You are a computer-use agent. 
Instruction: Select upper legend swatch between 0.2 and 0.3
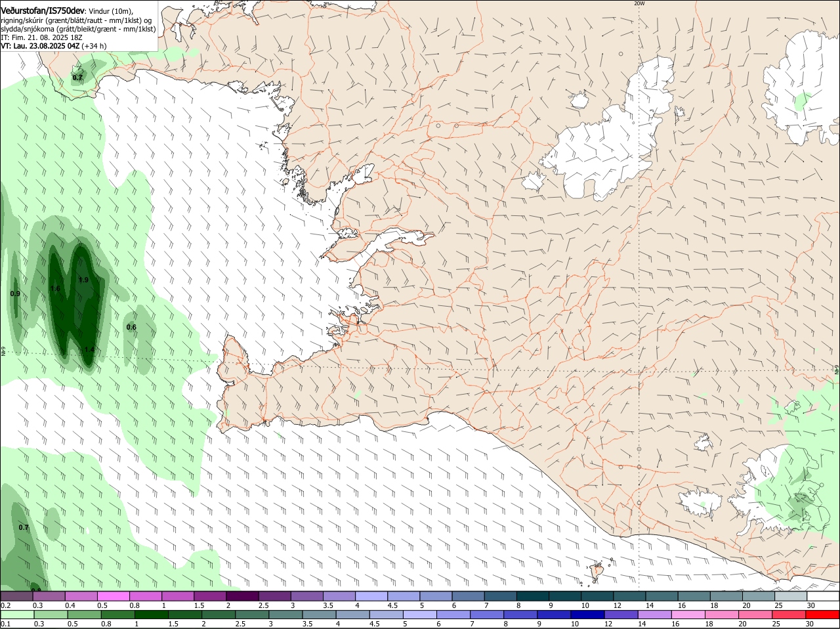[16, 596]
